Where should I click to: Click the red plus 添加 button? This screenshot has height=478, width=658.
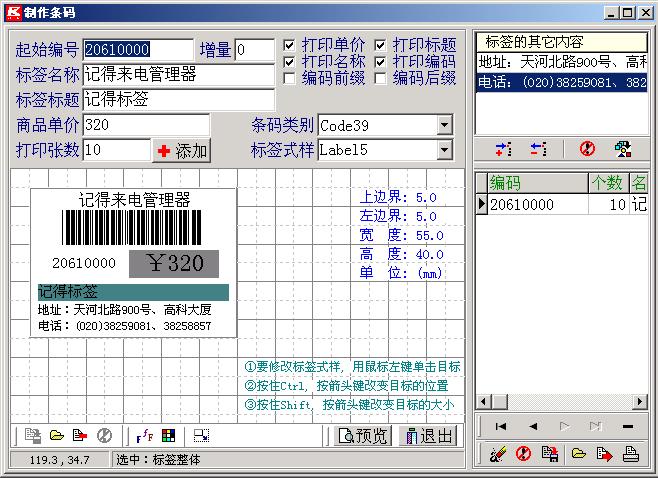(182, 151)
